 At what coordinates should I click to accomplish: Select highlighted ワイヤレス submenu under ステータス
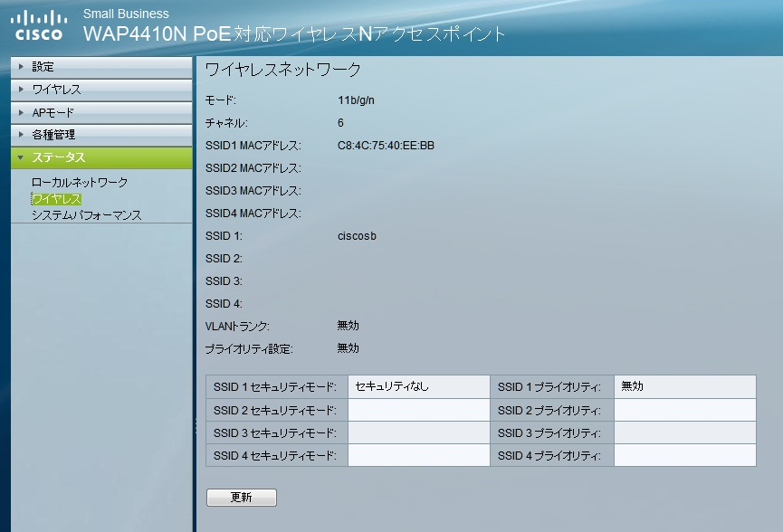pos(56,199)
